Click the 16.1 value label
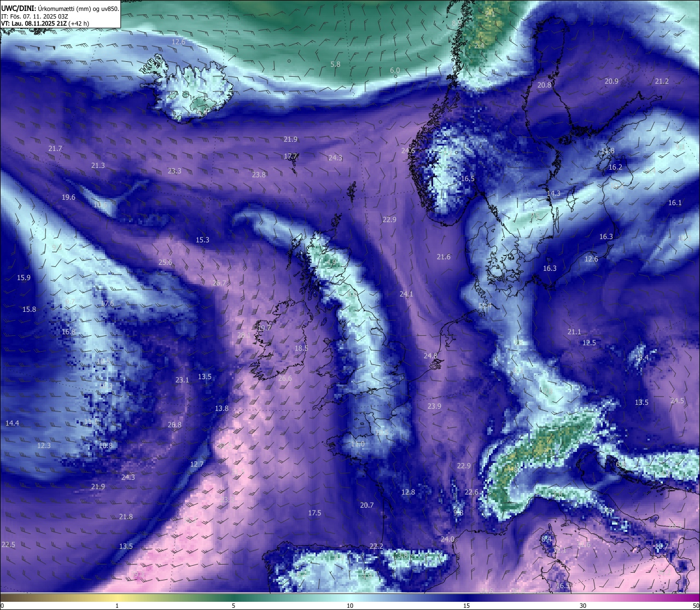This screenshot has width=700, height=610. [675, 202]
